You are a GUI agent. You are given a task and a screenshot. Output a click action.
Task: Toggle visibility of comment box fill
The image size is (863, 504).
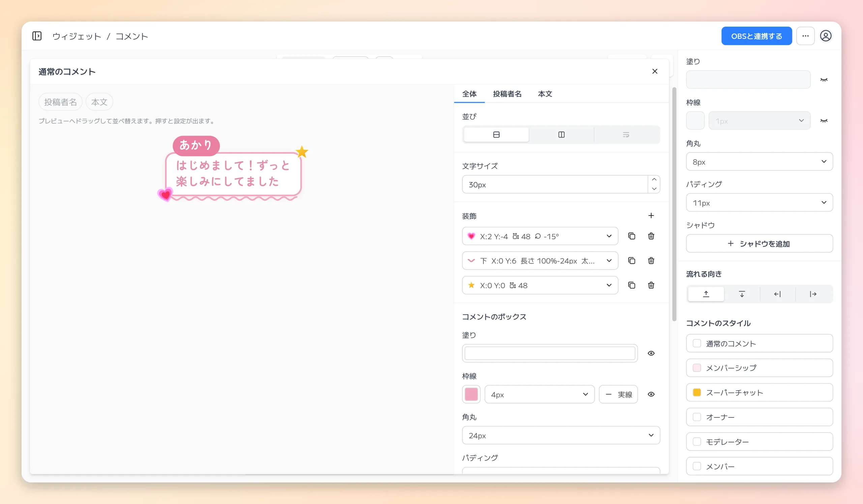pyautogui.click(x=651, y=353)
